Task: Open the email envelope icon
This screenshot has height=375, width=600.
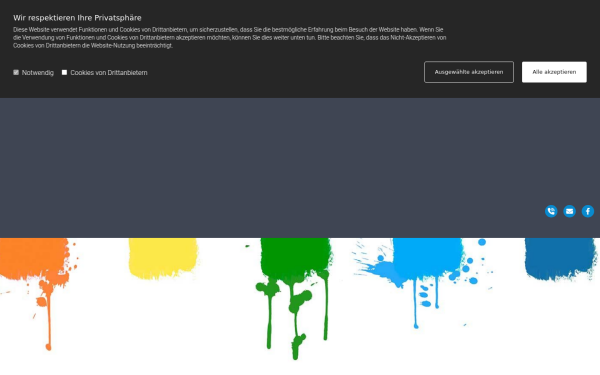Action: 569,211
